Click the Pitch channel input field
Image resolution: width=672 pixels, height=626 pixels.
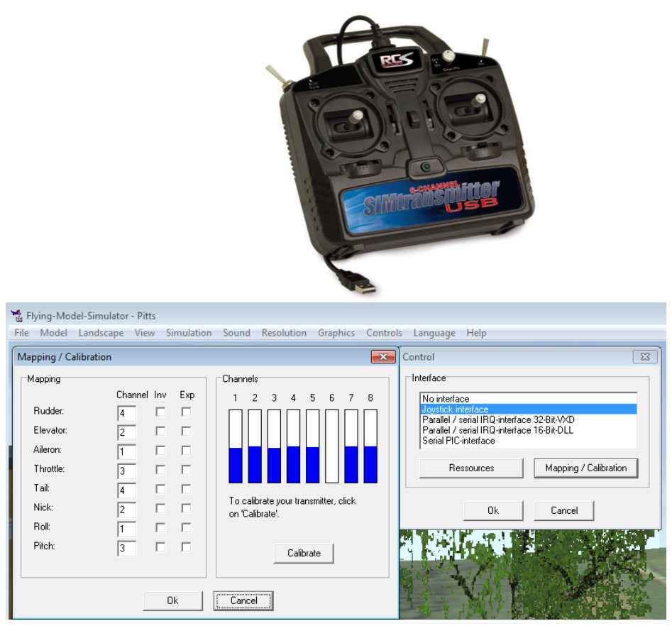coord(126,549)
